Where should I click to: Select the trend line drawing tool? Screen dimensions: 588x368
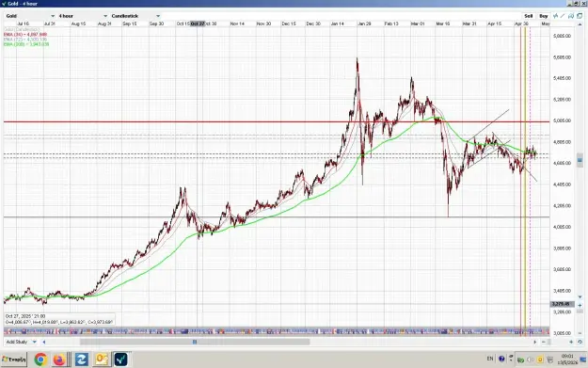(x=563, y=16)
